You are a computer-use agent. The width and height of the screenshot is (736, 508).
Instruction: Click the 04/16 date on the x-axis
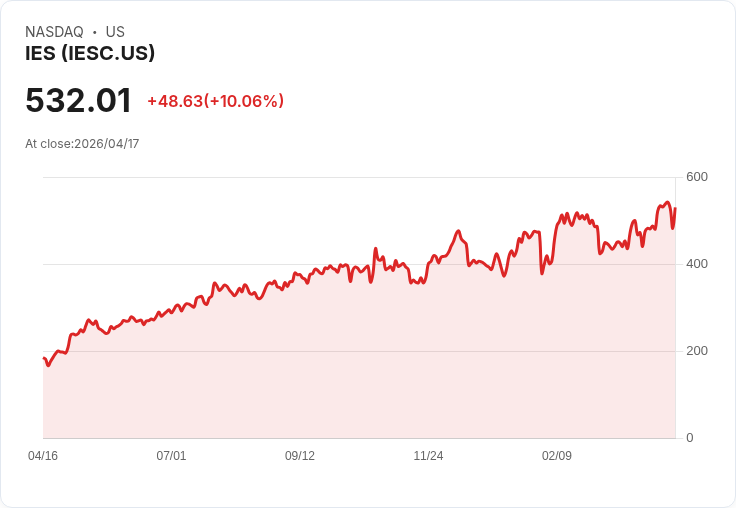43,455
